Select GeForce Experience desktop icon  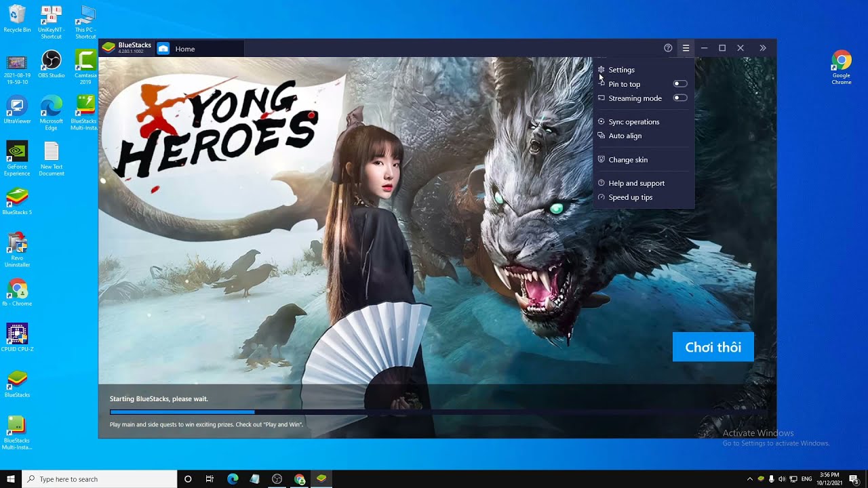(17, 159)
